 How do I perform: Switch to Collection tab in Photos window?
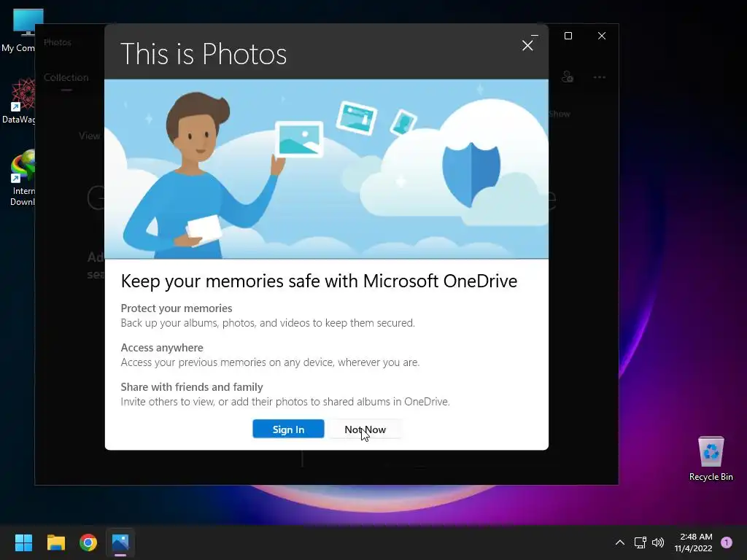pos(66,77)
